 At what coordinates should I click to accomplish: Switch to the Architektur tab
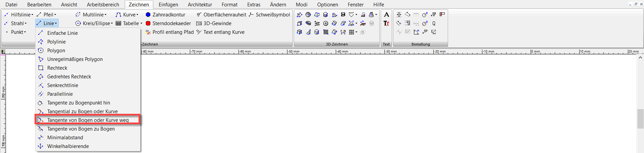[200, 4]
